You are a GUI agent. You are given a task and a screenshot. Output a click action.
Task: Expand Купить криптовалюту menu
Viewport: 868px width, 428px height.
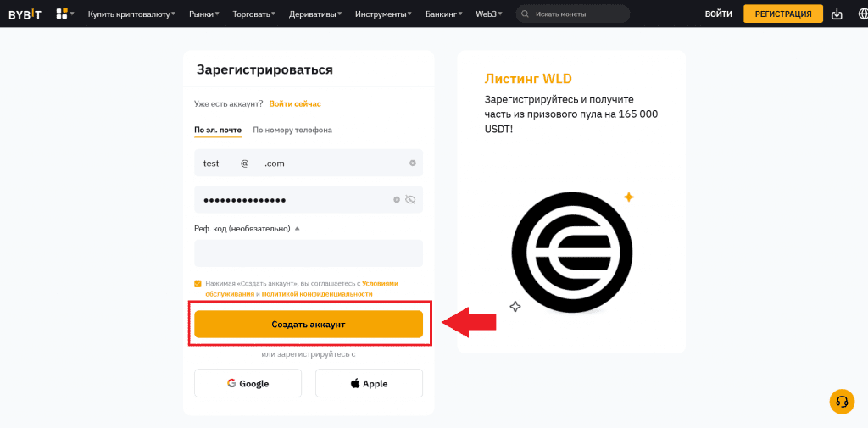[131, 14]
